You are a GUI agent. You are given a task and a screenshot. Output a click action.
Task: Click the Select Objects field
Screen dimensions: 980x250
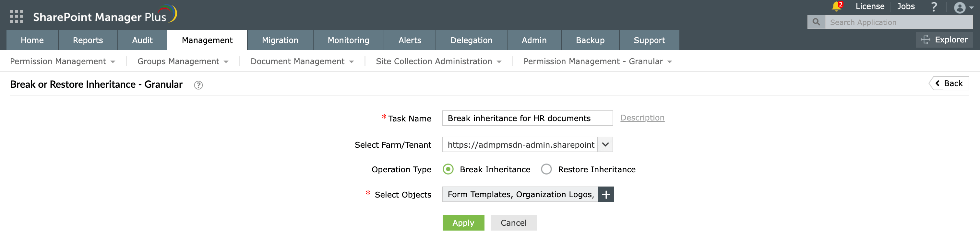pyautogui.click(x=520, y=195)
